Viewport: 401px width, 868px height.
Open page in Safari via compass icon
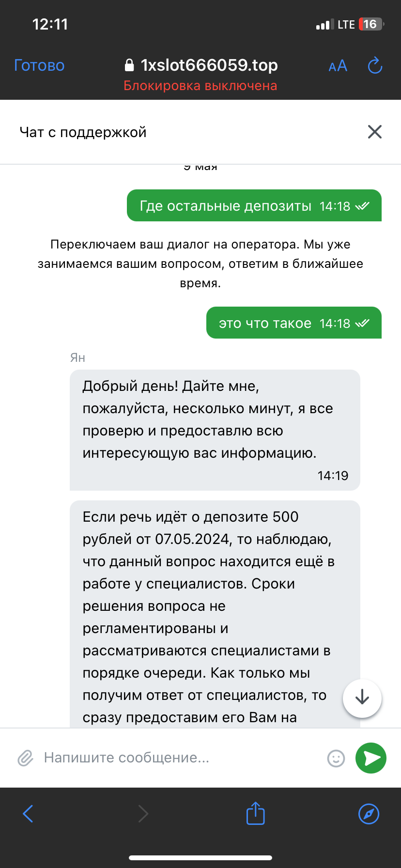[369, 814]
